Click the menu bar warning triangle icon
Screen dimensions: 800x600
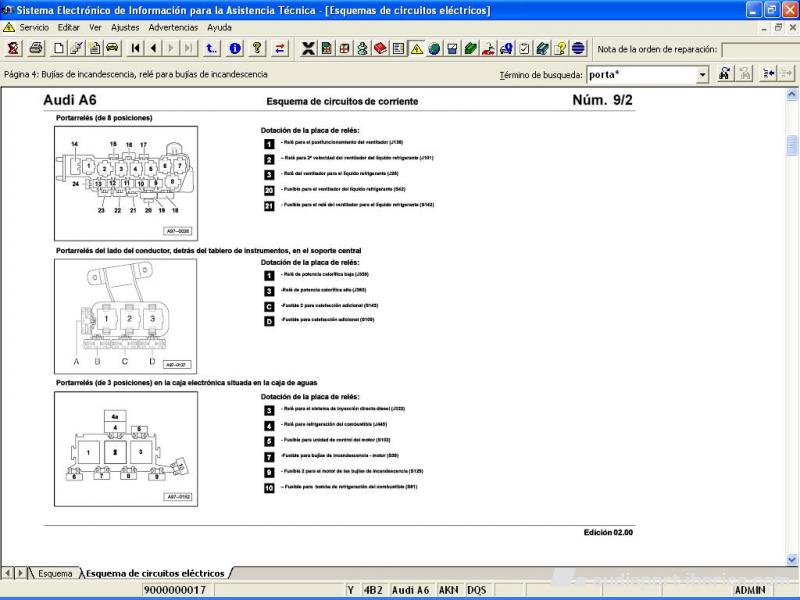[x=9, y=28]
